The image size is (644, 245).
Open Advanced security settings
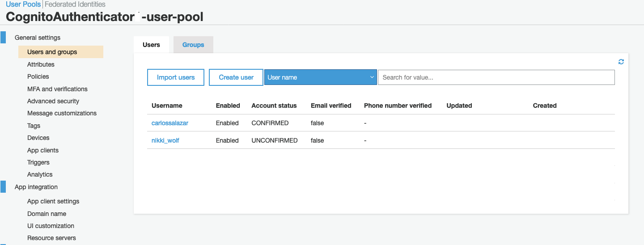coord(53,101)
